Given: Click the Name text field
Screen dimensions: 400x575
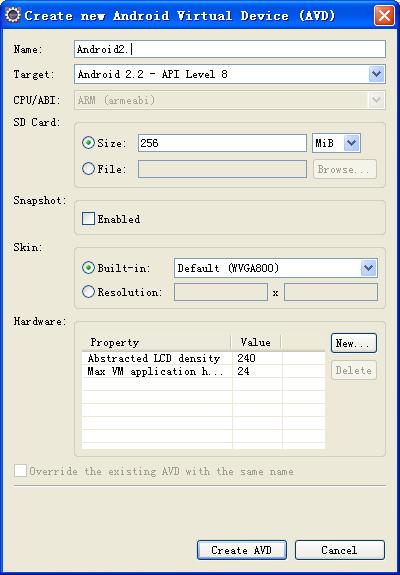Looking at the screenshot, I should tap(230, 49).
